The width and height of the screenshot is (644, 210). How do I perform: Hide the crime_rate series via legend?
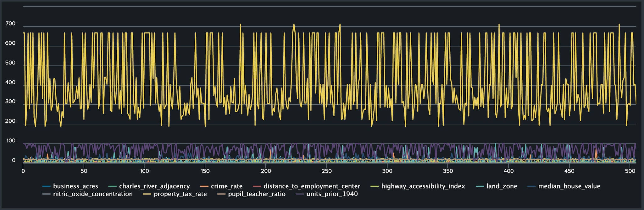click(226, 186)
